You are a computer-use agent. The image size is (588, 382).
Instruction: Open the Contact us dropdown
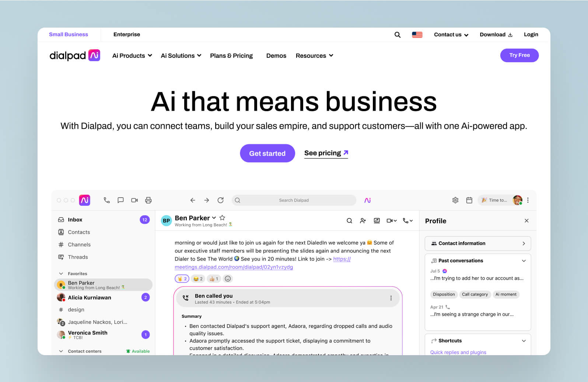coord(451,35)
